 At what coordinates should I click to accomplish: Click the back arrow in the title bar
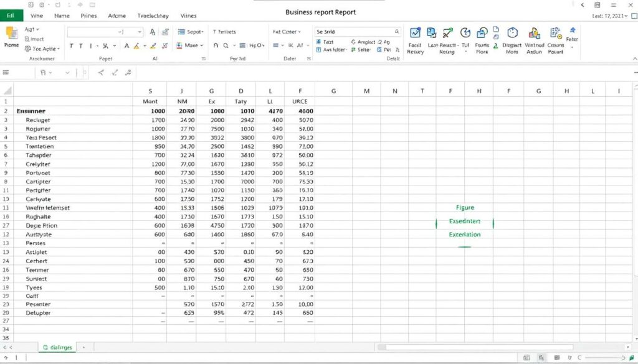tap(583, 5)
